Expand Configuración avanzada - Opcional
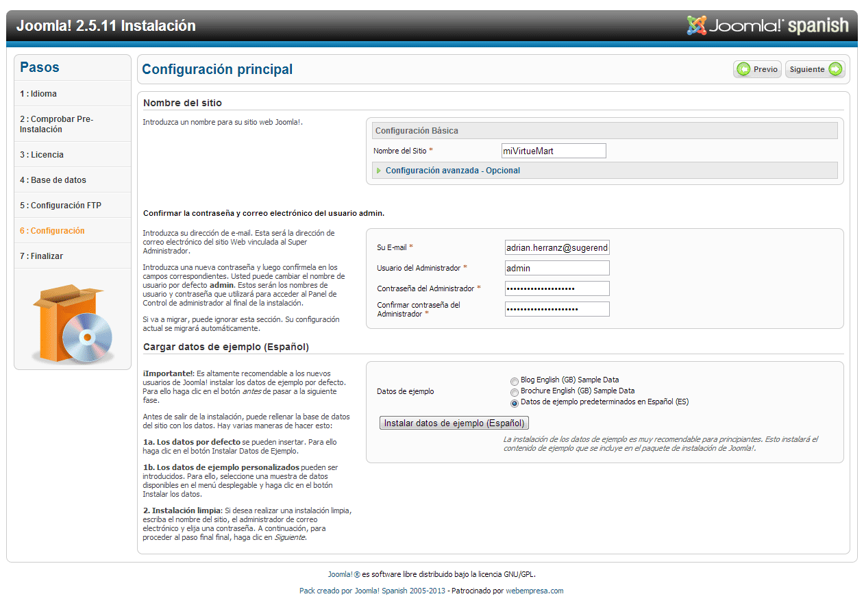The width and height of the screenshot is (864, 616). click(x=452, y=171)
